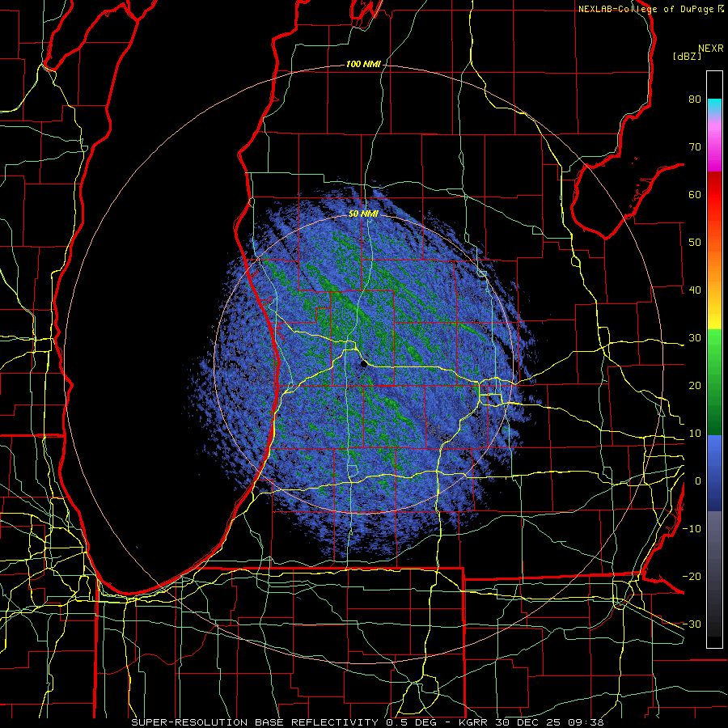Click the 80 dBZ legend value
The image size is (728, 728).
695,99
